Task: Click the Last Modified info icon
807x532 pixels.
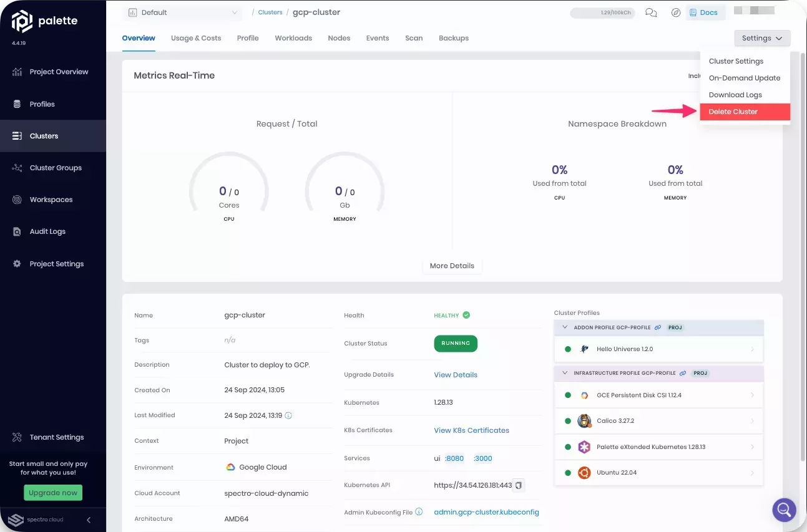Action: (288, 415)
